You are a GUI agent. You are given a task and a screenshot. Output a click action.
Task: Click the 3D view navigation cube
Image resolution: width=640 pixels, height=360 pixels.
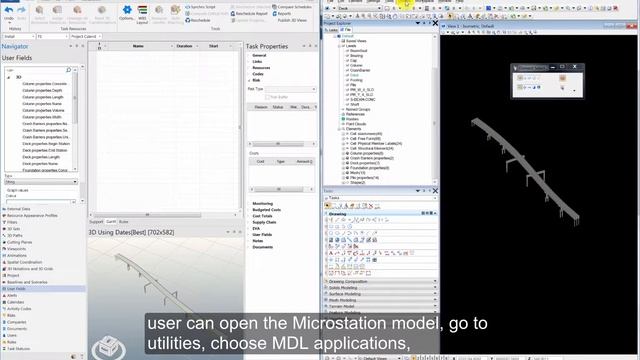point(109,347)
